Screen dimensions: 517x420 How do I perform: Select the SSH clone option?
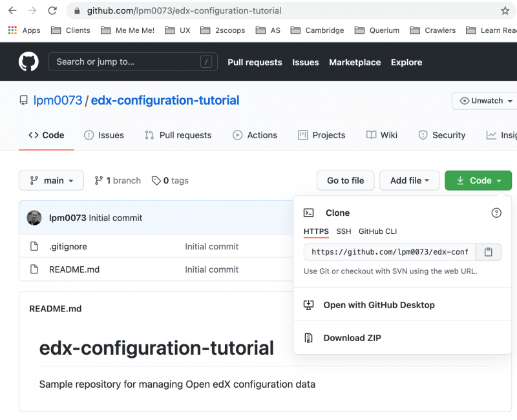tap(343, 231)
